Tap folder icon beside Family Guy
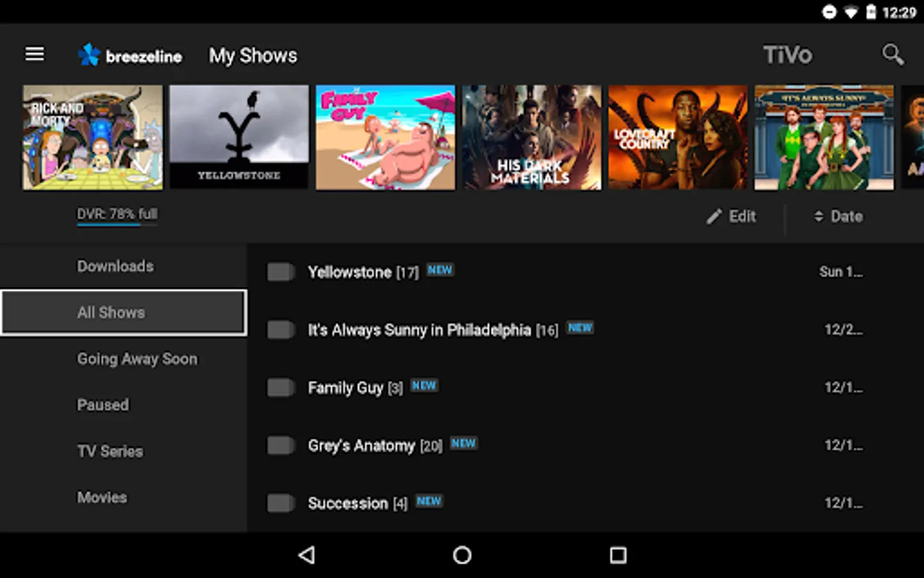 280,387
